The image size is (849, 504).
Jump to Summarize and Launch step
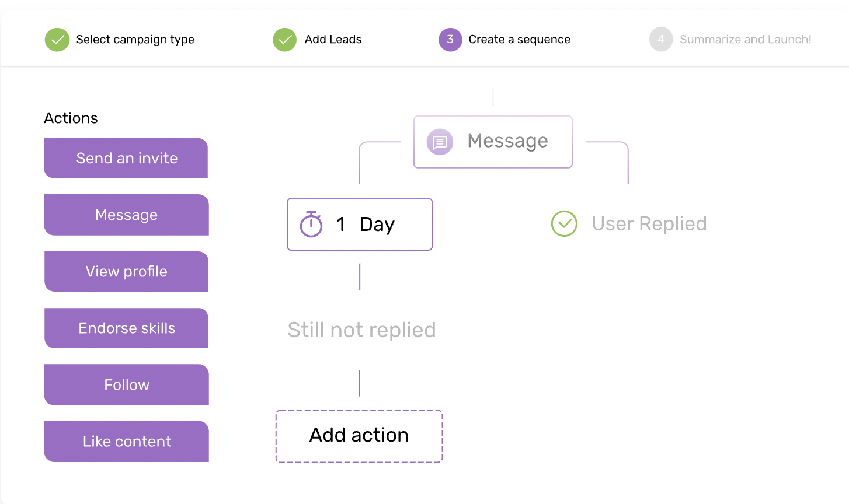pos(745,40)
